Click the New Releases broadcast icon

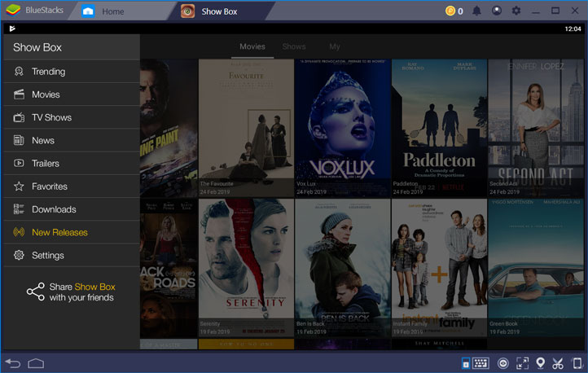coord(19,232)
